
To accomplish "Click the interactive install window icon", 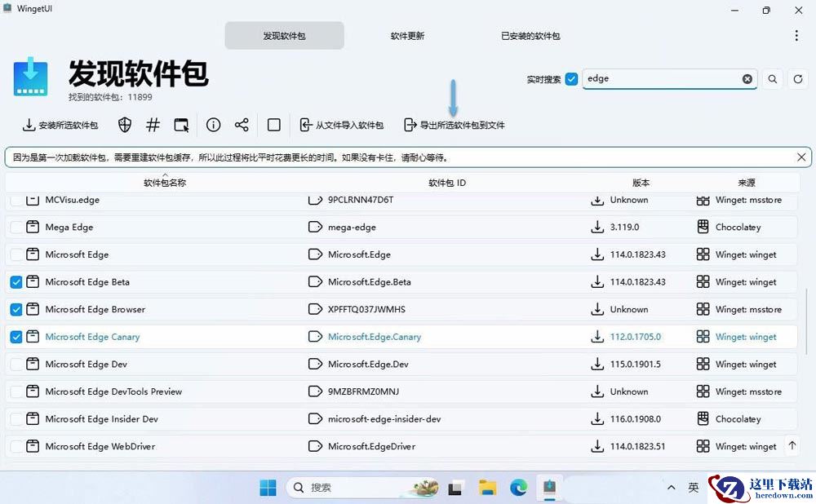I will point(181,125).
